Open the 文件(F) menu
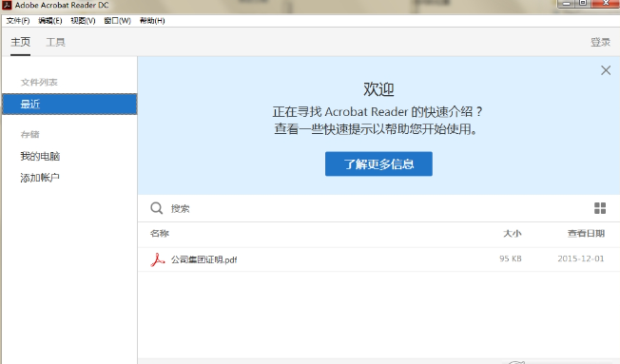Viewport: 620px width, 364px height. (x=18, y=21)
